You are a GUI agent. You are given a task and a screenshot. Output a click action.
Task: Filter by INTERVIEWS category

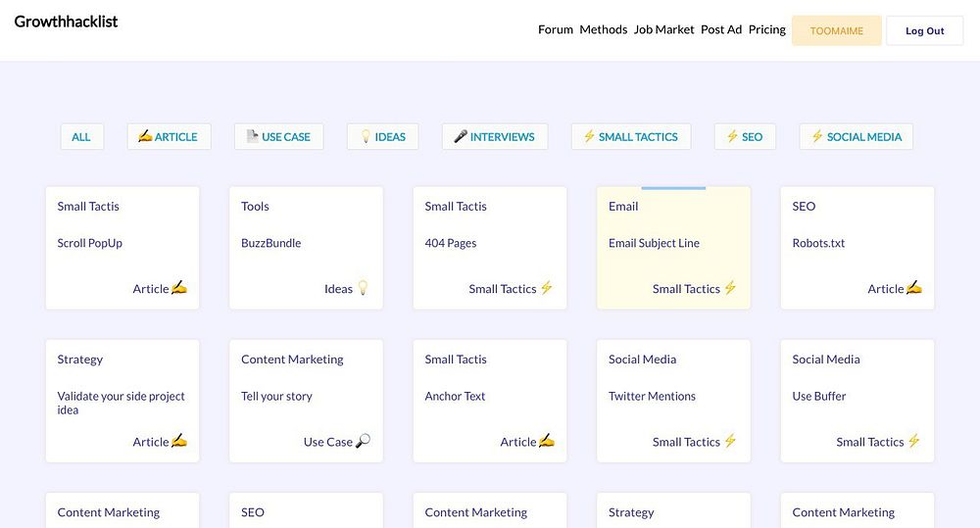pyautogui.click(x=495, y=137)
